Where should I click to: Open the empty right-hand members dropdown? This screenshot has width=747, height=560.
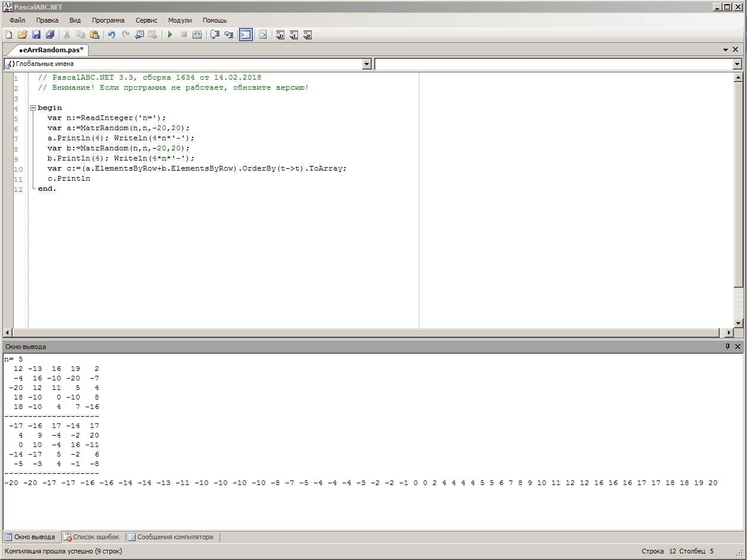[737, 64]
